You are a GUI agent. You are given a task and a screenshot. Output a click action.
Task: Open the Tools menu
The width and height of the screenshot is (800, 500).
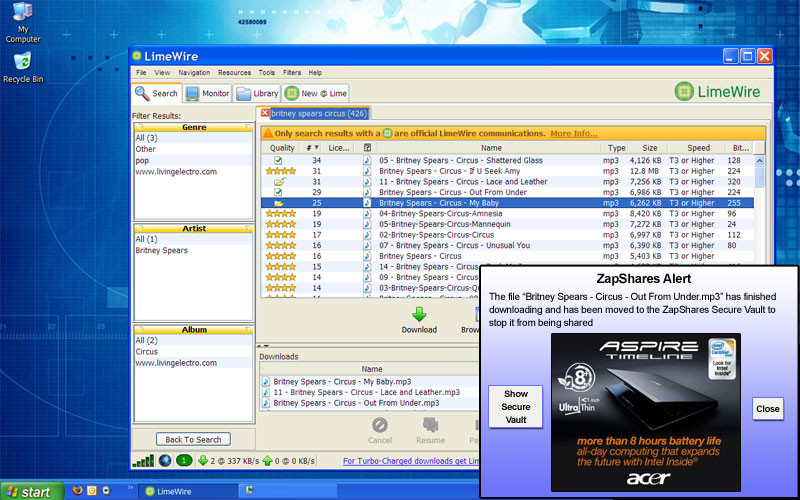point(266,72)
